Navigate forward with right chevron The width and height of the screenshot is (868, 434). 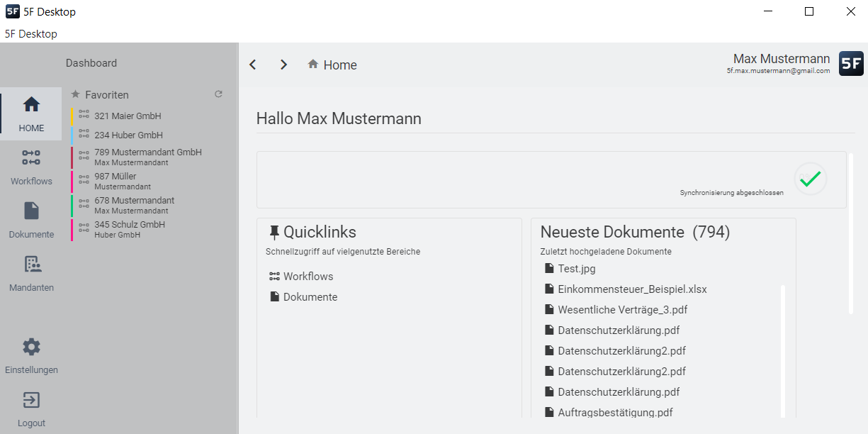pyautogui.click(x=283, y=65)
